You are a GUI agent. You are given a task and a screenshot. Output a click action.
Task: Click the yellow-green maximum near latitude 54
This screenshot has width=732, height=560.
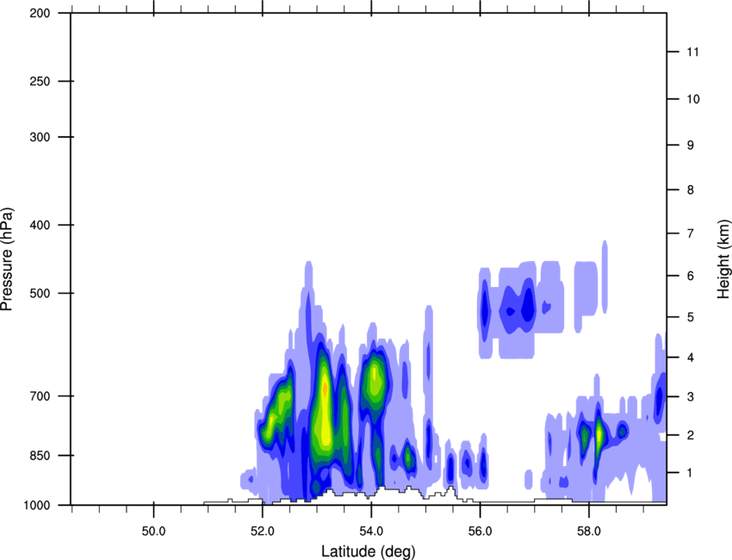pyautogui.click(x=374, y=378)
